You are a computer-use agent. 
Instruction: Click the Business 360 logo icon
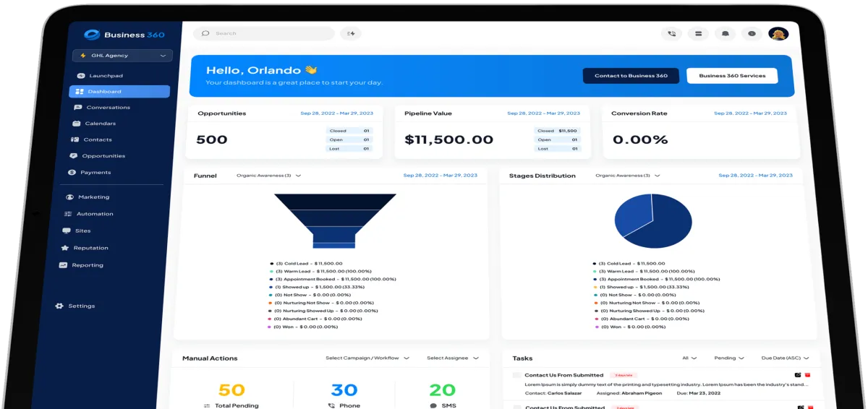coord(91,34)
